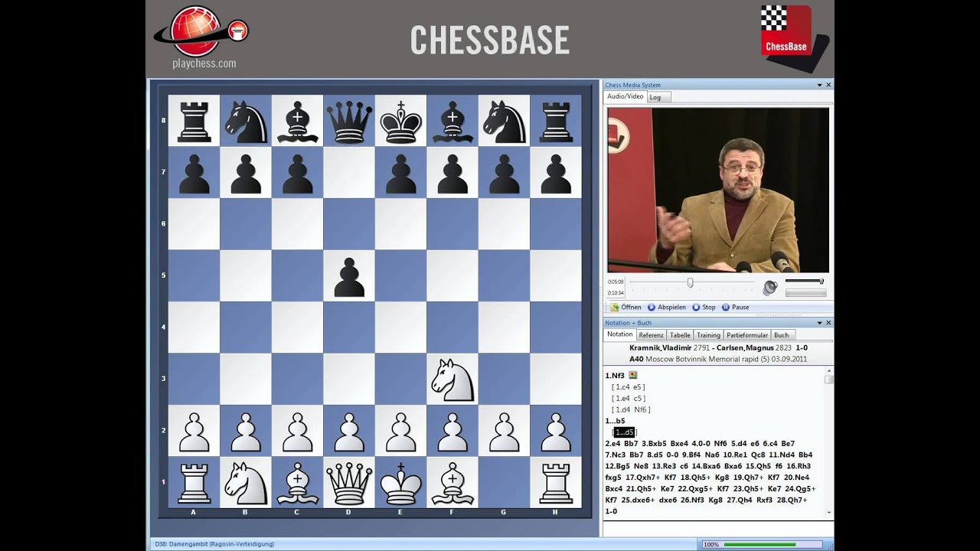
Task: Open the Chess Media System panel dropdown arrow
Action: click(x=819, y=85)
